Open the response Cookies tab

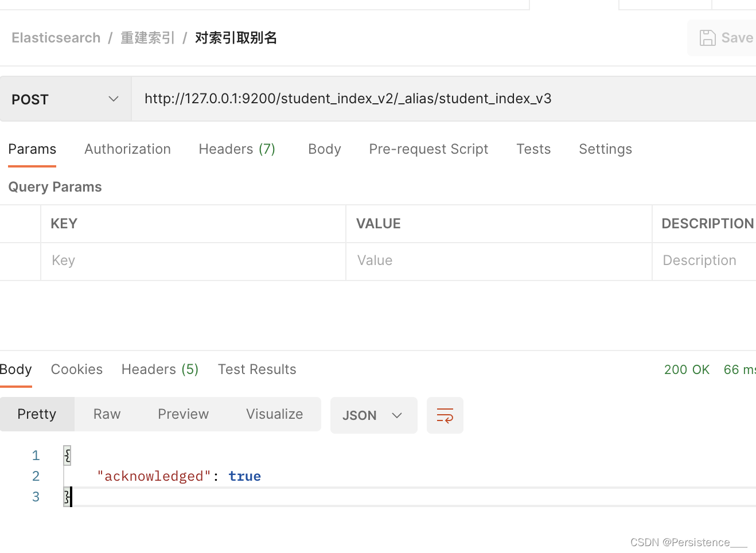pyautogui.click(x=77, y=369)
